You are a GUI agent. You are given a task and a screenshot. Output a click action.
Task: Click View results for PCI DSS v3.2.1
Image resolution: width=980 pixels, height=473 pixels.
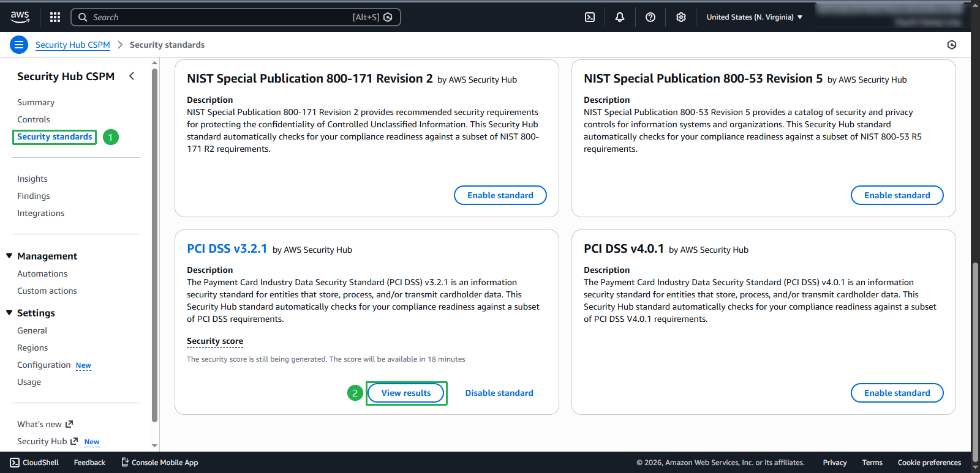[x=405, y=393]
